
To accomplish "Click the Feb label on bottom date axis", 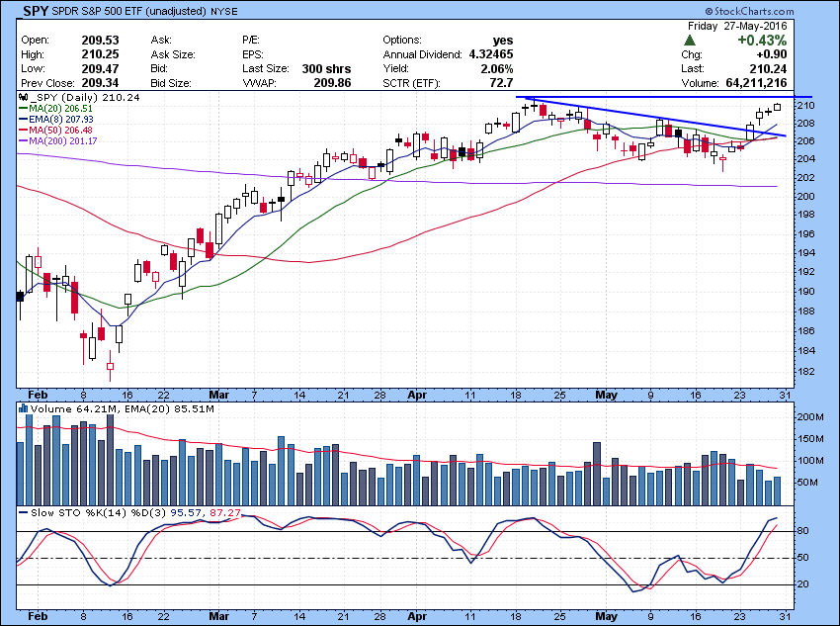I will click(x=38, y=616).
